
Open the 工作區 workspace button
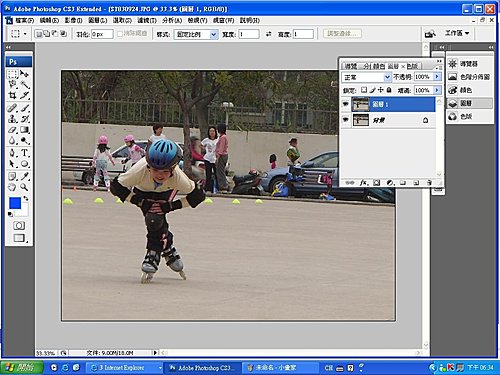click(x=457, y=33)
